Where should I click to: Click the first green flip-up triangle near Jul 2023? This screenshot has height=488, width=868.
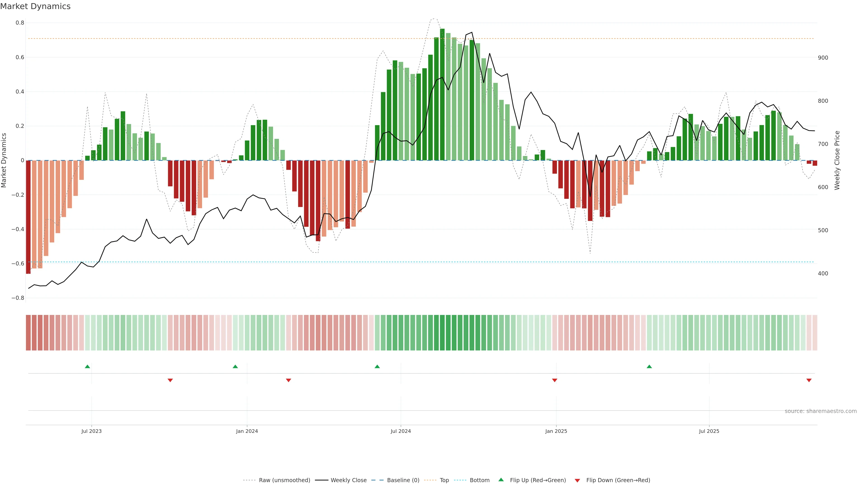click(87, 366)
